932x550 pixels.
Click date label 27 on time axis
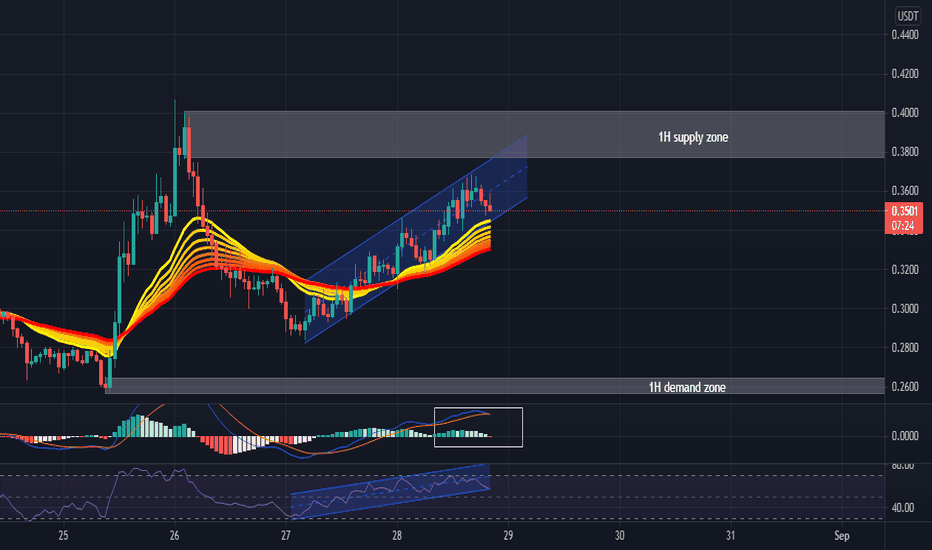pos(286,536)
